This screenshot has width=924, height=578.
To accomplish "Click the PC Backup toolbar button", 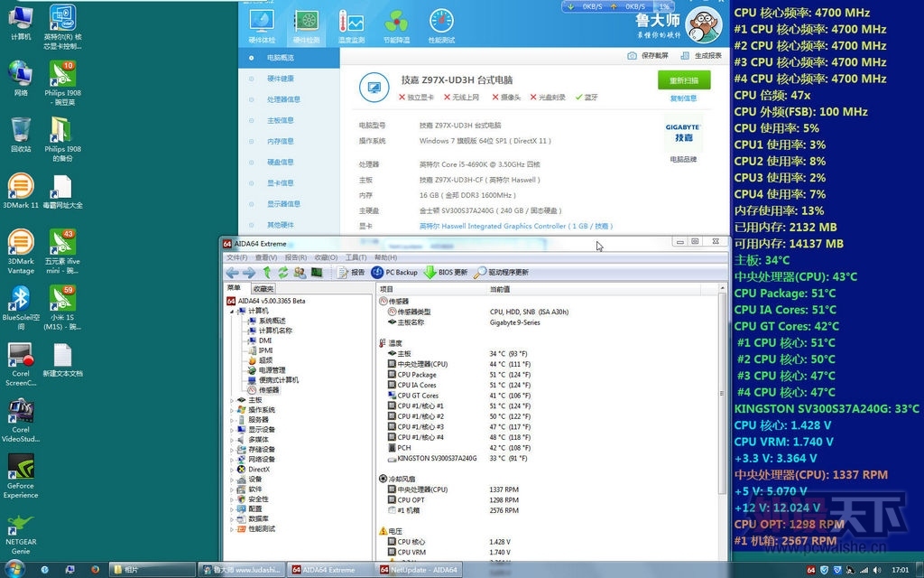I will point(394,273).
